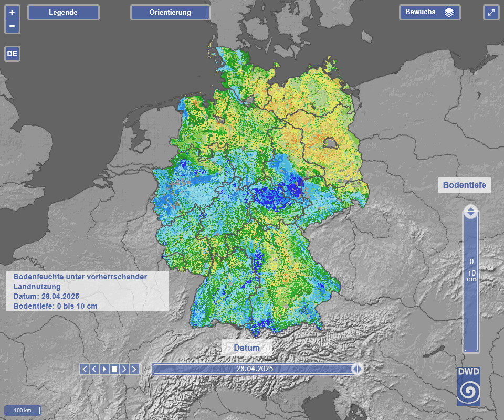Jump to last date in timeline

134,369
